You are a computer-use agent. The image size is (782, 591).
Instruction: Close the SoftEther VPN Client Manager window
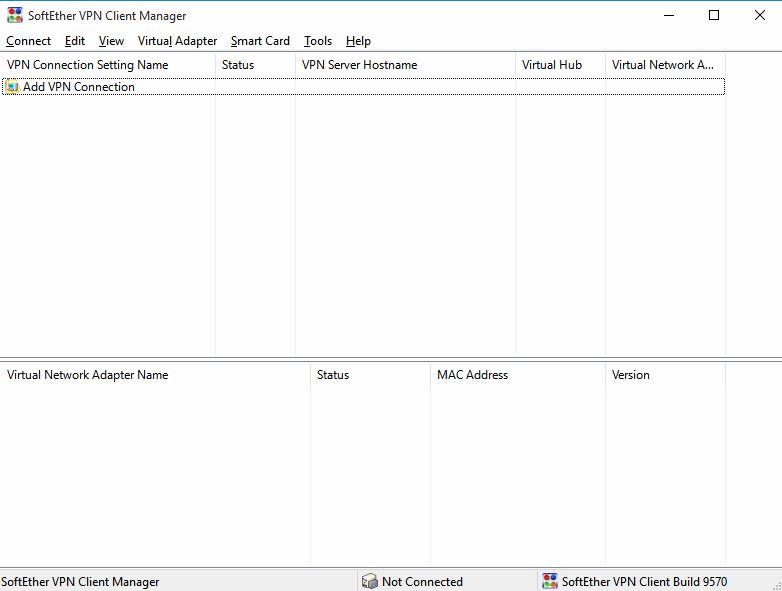coord(760,15)
